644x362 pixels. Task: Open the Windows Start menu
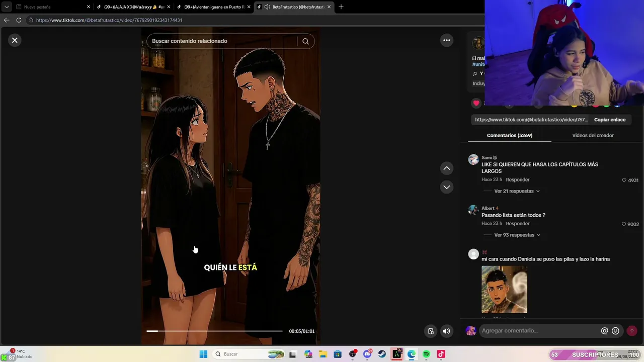(203, 354)
